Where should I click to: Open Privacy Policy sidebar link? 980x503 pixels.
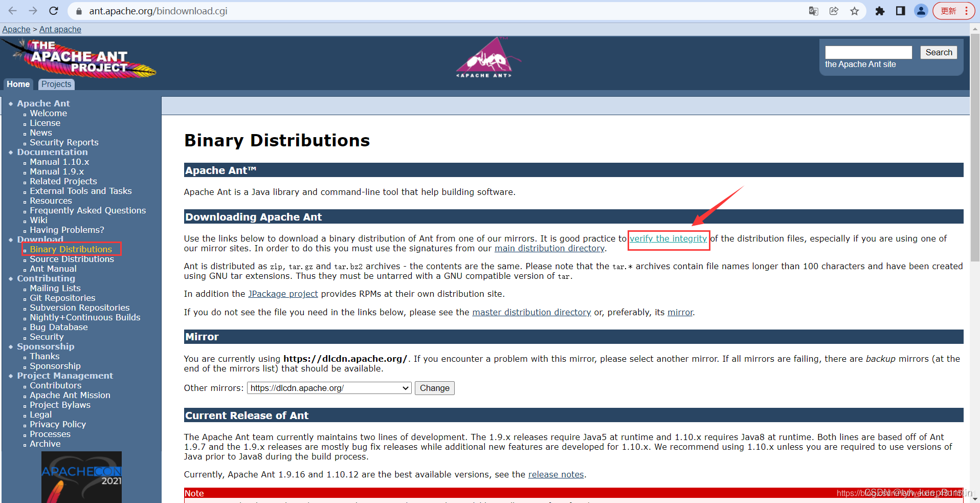pos(58,424)
